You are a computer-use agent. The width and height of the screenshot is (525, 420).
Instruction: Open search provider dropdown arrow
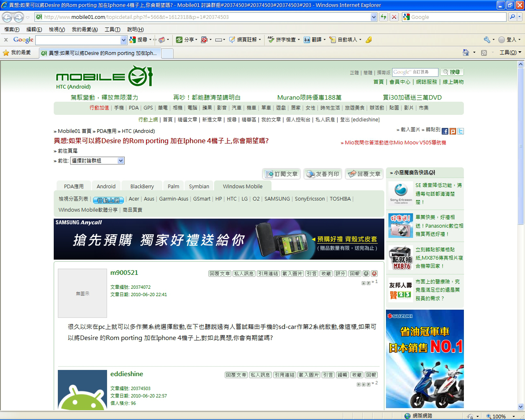pyautogui.click(x=520, y=17)
